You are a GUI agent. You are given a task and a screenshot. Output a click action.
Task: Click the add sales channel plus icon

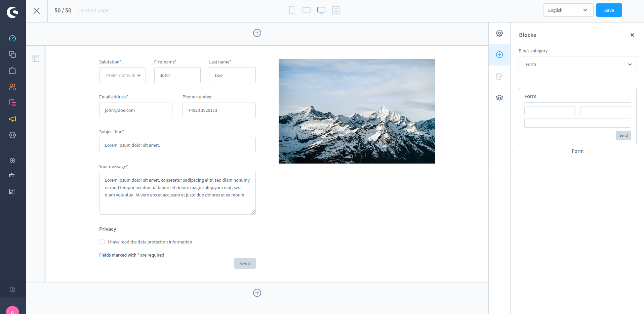pyautogui.click(x=12, y=161)
